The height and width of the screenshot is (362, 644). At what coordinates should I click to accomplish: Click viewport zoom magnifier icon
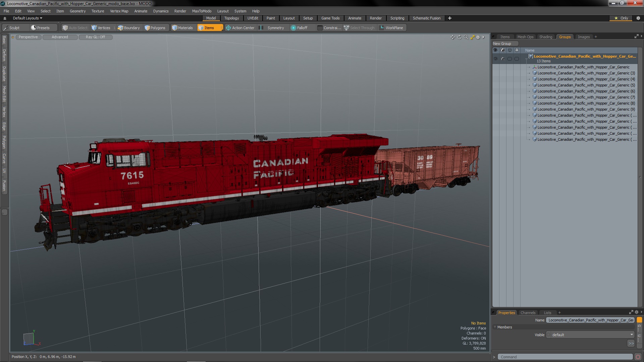tap(466, 37)
